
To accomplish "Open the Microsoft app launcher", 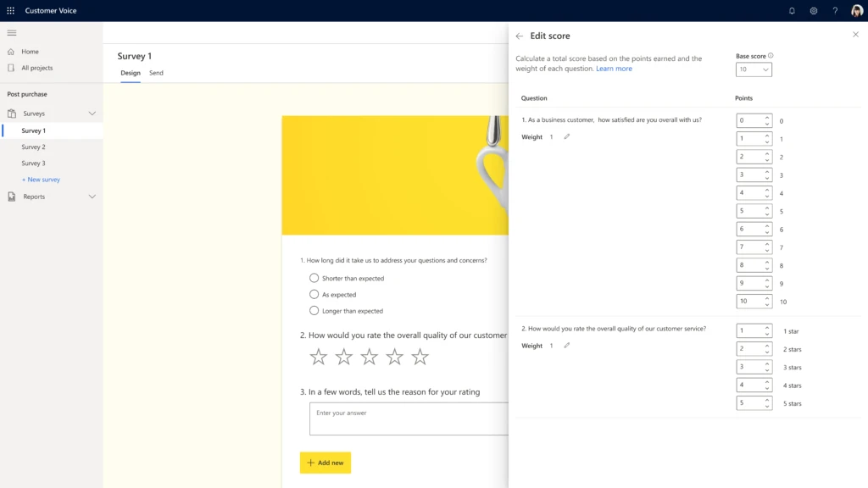I will point(11,10).
